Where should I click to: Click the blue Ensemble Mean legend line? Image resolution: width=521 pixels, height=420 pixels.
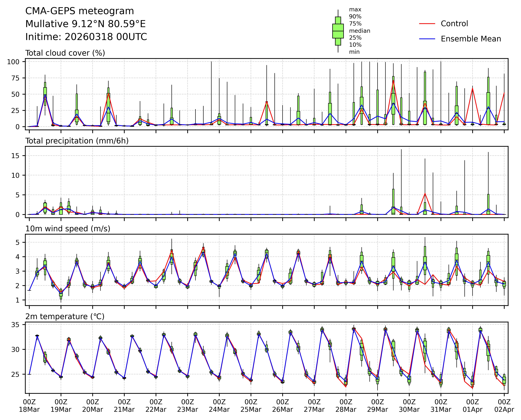click(x=427, y=39)
